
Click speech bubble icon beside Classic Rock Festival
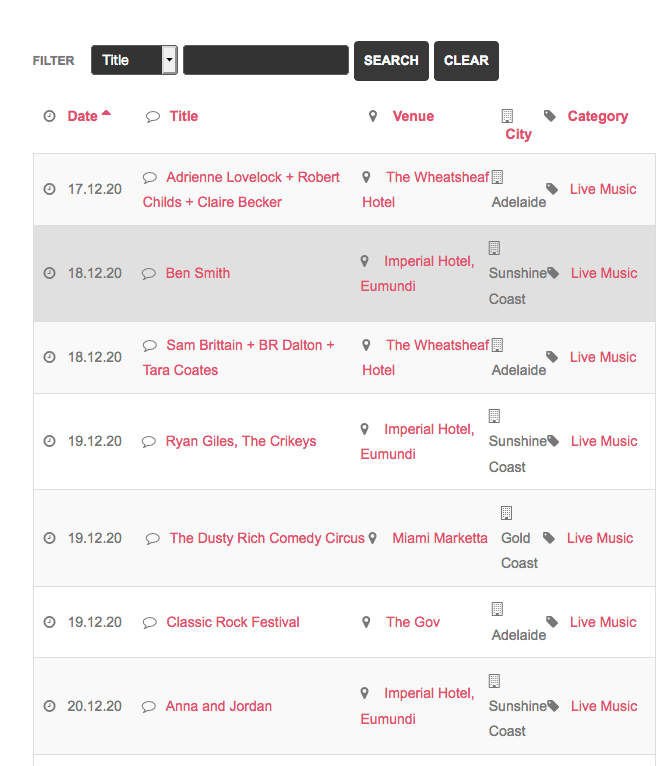click(149, 622)
